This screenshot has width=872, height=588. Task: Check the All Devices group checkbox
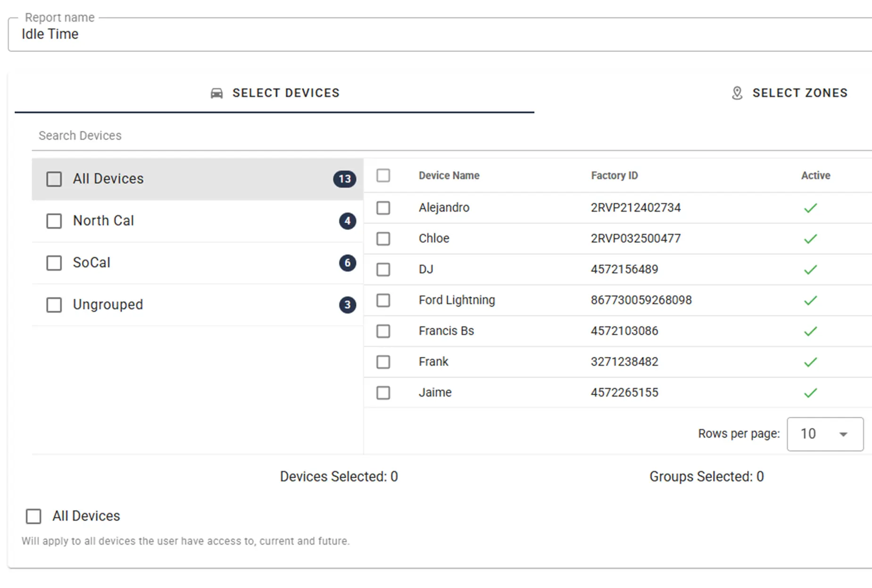(x=54, y=179)
